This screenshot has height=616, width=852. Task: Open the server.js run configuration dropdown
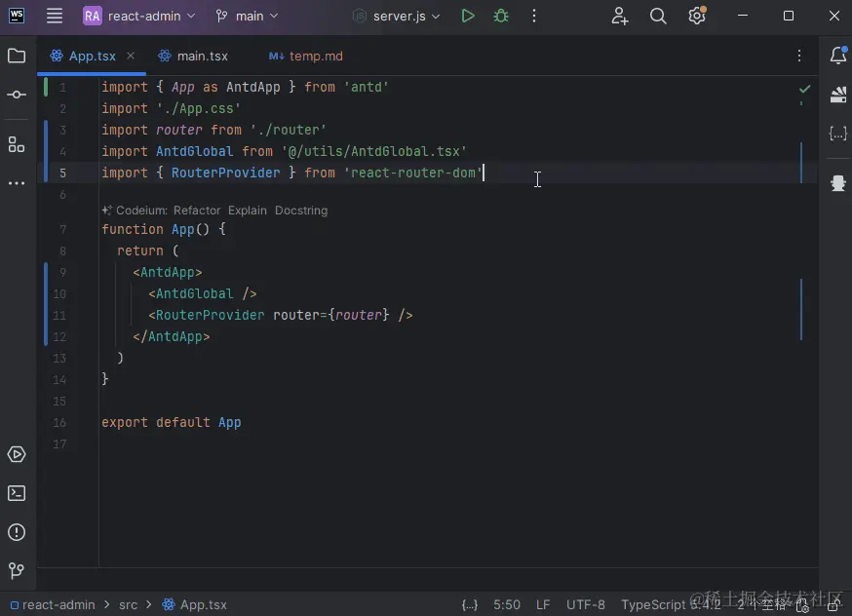(x=397, y=16)
